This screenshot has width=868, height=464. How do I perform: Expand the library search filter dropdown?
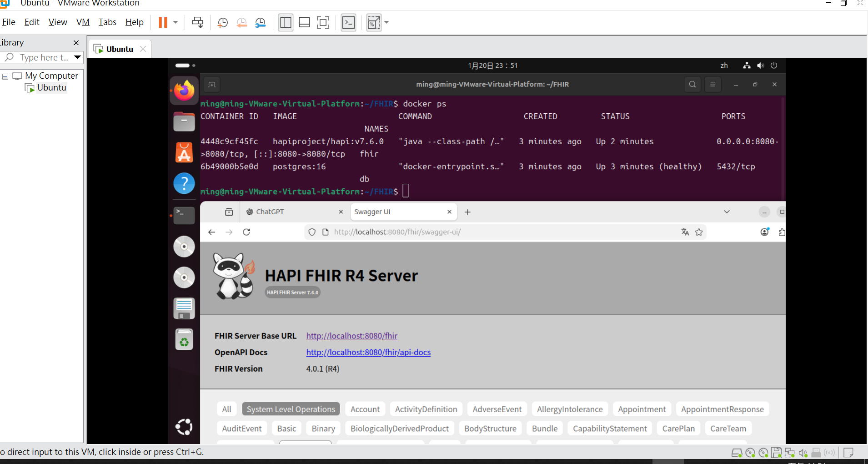click(x=77, y=57)
